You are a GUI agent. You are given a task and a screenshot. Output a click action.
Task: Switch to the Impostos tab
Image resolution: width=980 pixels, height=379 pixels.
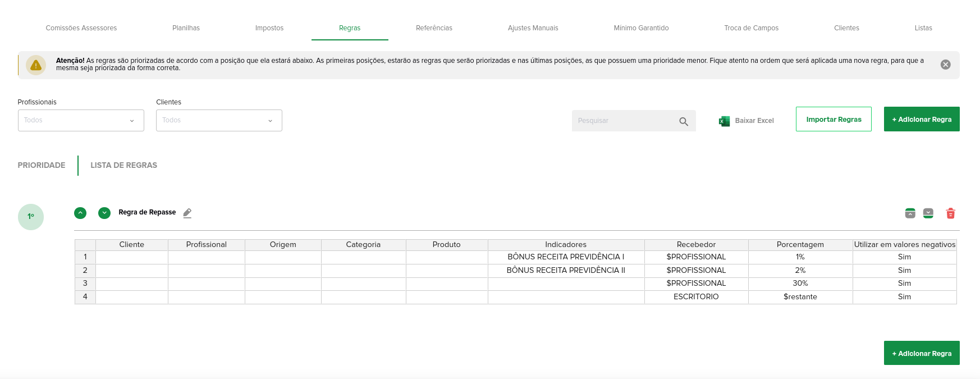point(269,28)
